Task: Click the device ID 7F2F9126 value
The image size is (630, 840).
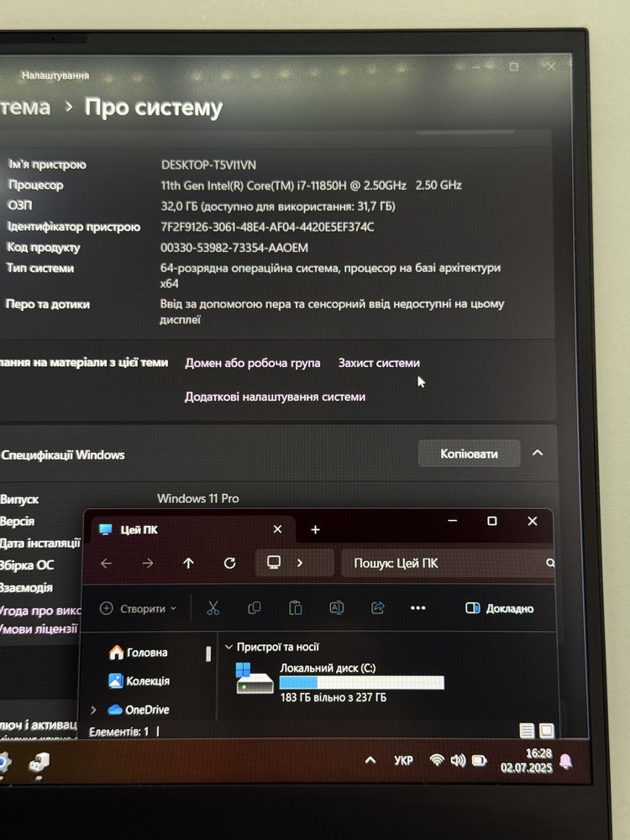Action: (x=267, y=227)
